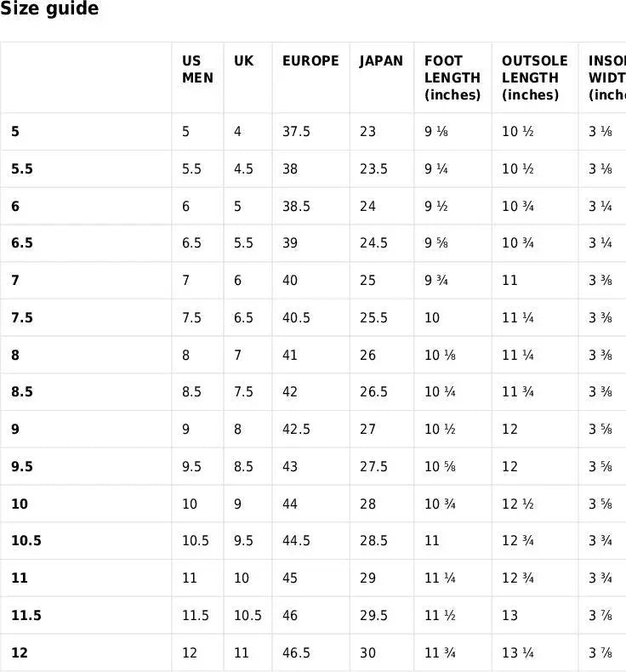Select the bold row label 7.5
The image size is (626, 672).
point(22,318)
